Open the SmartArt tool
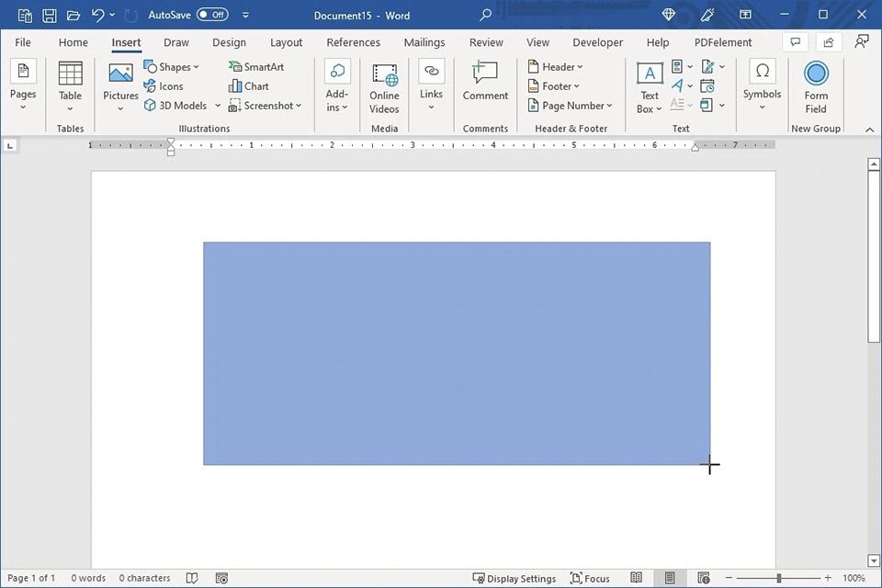The height and width of the screenshot is (588, 882). pos(256,67)
